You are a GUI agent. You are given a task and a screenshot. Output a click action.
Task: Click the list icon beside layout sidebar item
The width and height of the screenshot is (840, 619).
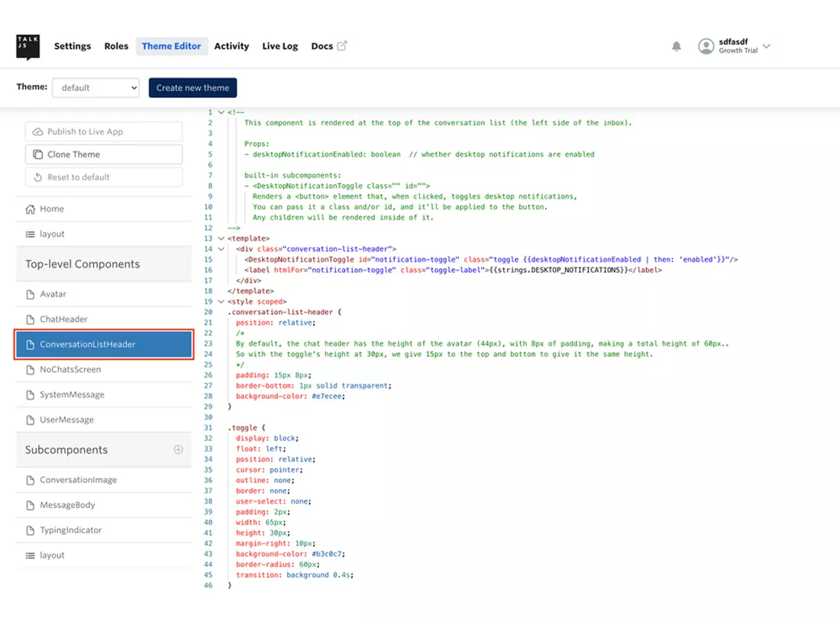(29, 234)
